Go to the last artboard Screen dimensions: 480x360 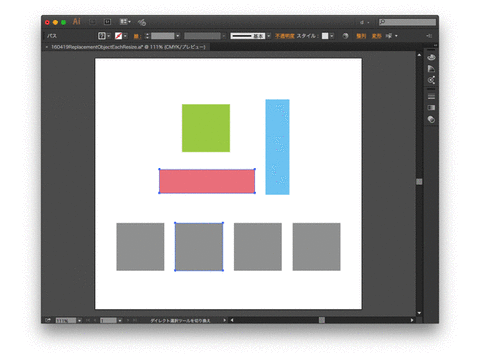tap(135, 320)
